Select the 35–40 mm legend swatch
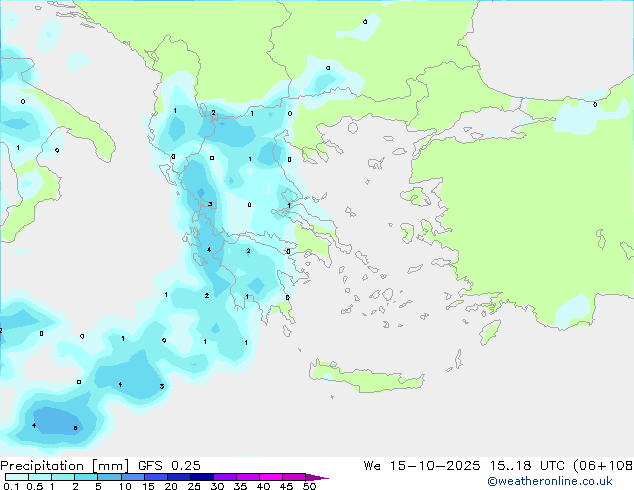Viewport: 634px width, 490px height. pos(248,477)
